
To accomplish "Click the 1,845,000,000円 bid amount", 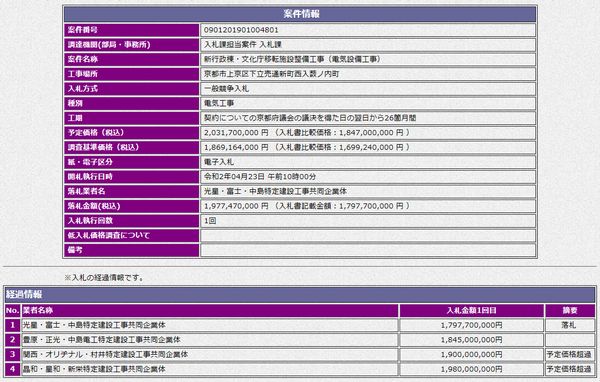I will pos(471,340).
